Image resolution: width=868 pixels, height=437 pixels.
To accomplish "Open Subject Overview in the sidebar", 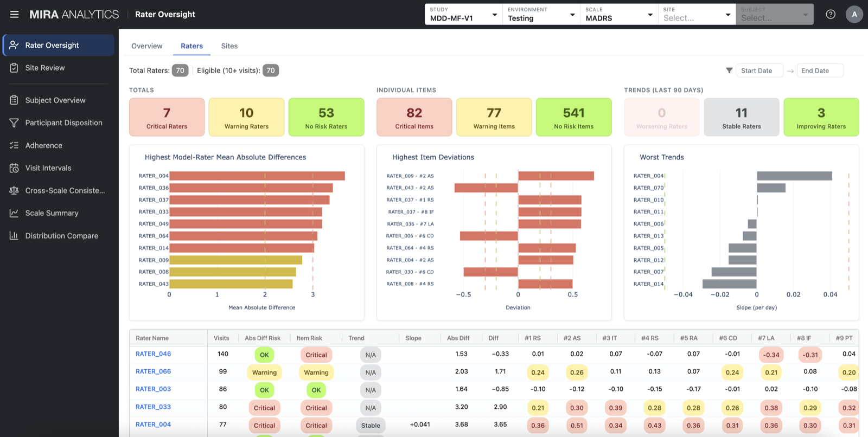I will click(x=59, y=100).
